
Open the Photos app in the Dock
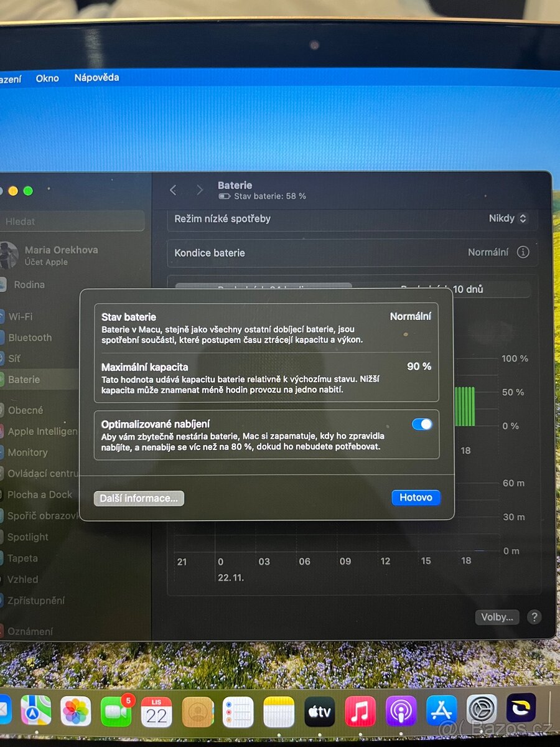pyautogui.click(x=76, y=711)
